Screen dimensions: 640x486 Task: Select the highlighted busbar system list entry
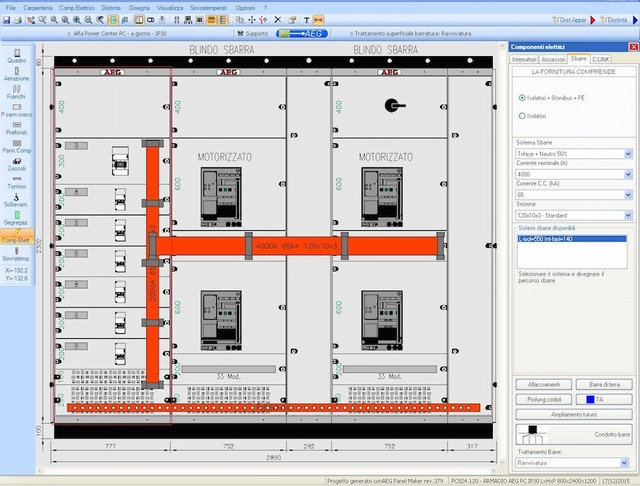(572, 239)
